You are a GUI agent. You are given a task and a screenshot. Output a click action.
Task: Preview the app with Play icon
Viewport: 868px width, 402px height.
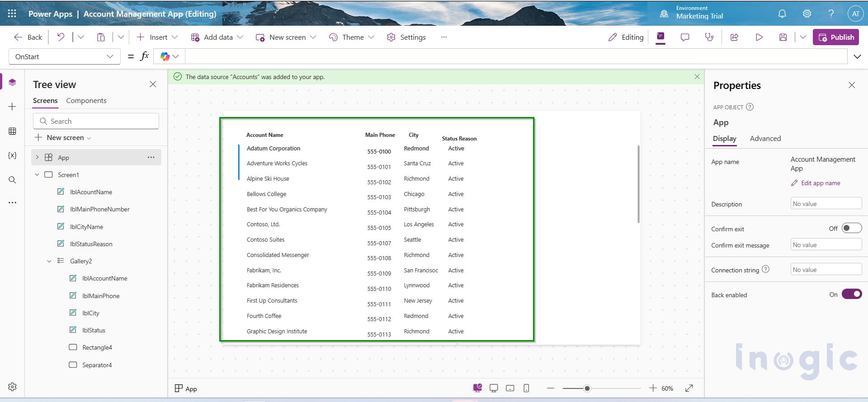(759, 37)
